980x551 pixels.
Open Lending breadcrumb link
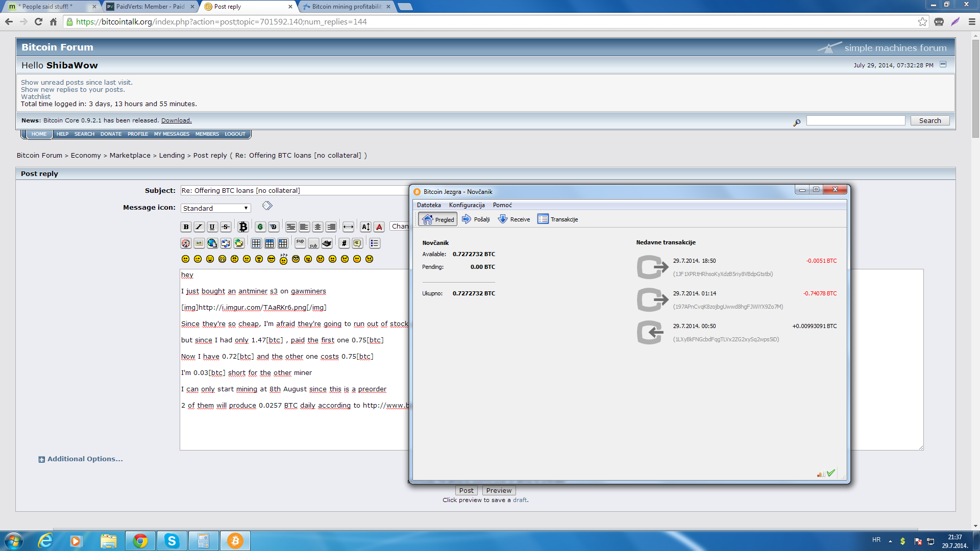[171, 155]
